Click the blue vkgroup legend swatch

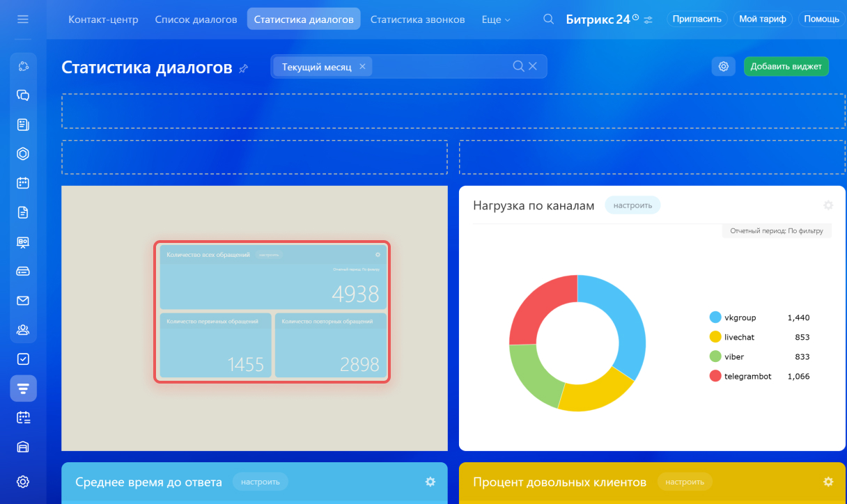[715, 317]
